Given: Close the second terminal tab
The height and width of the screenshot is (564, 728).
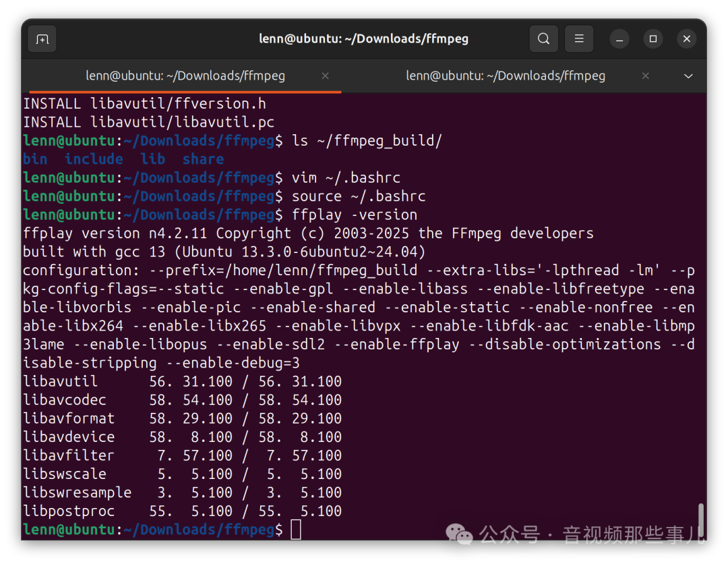Looking at the screenshot, I should point(645,76).
